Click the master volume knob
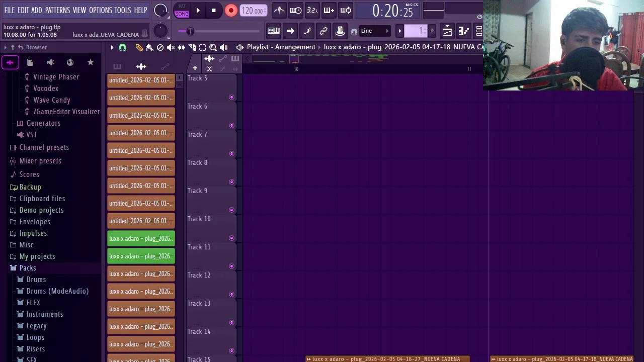 click(160, 10)
